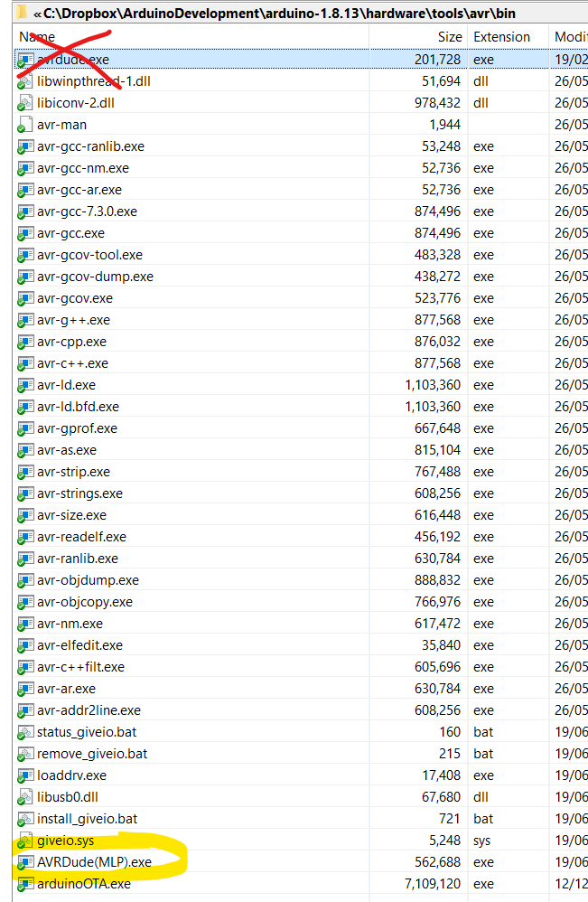
Task: Click the sys extension cell
Action: coord(481,841)
